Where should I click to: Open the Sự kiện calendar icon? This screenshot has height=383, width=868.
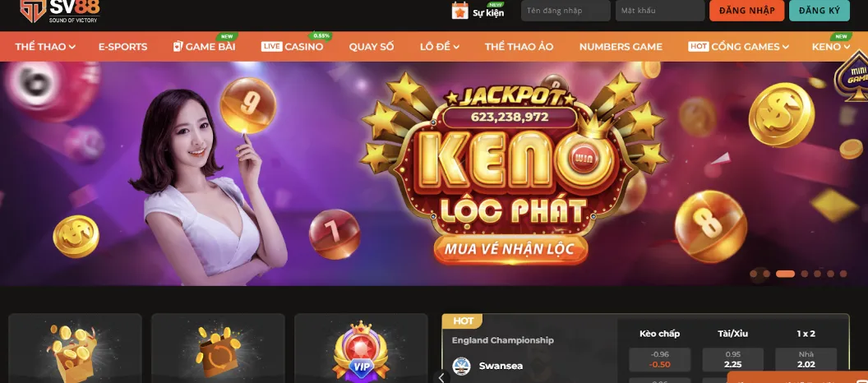460,11
